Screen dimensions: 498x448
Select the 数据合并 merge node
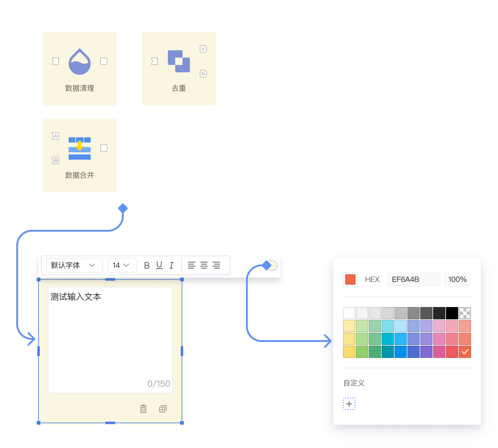pyautogui.click(x=80, y=156)
